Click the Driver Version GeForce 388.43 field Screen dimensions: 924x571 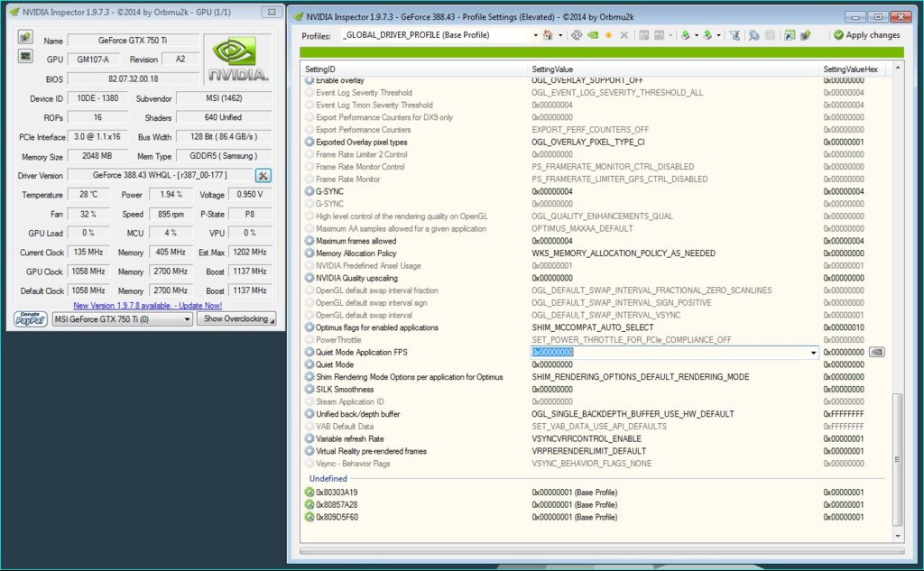pos(160,175)
